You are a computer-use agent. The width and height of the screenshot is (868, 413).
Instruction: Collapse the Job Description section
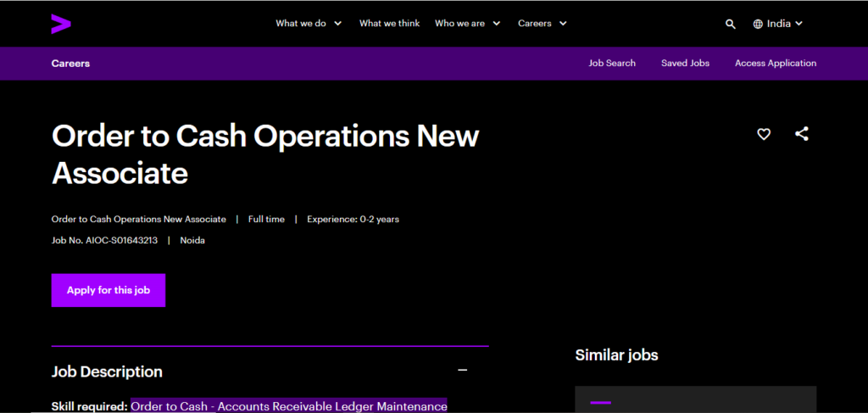[463, 370]
